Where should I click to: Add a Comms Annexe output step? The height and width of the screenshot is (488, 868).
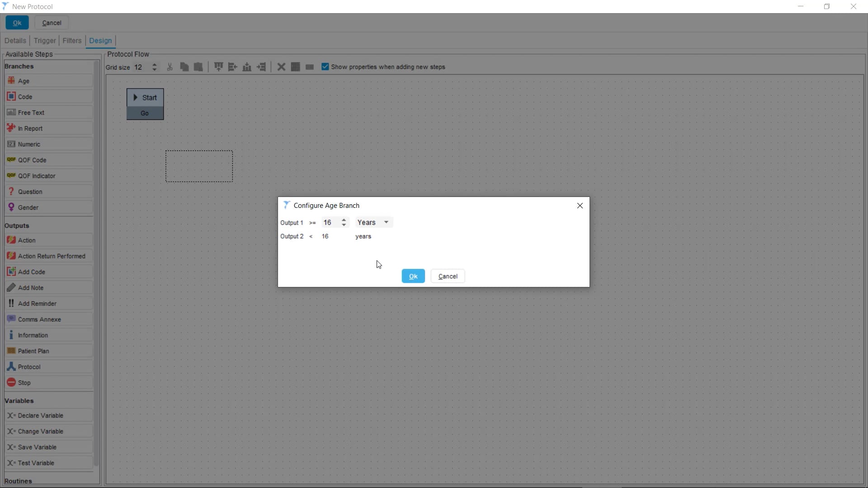pyautogui.click(x=49, y=319)
